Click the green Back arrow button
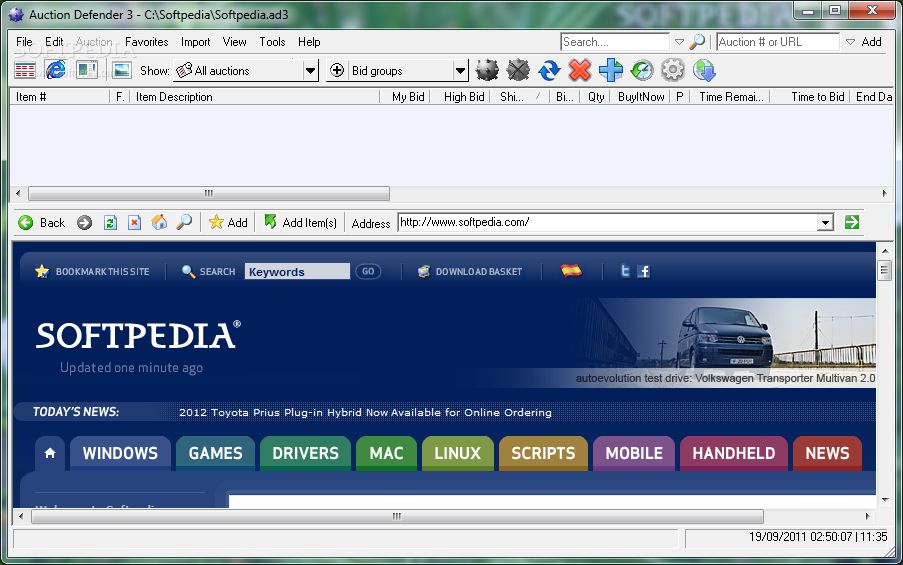Screen dimensions: 903x565 pyautogui.click(x=41, y=223)
